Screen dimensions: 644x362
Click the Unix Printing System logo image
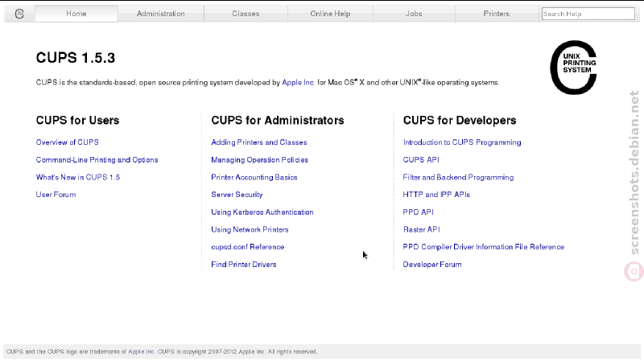point(573,68)
